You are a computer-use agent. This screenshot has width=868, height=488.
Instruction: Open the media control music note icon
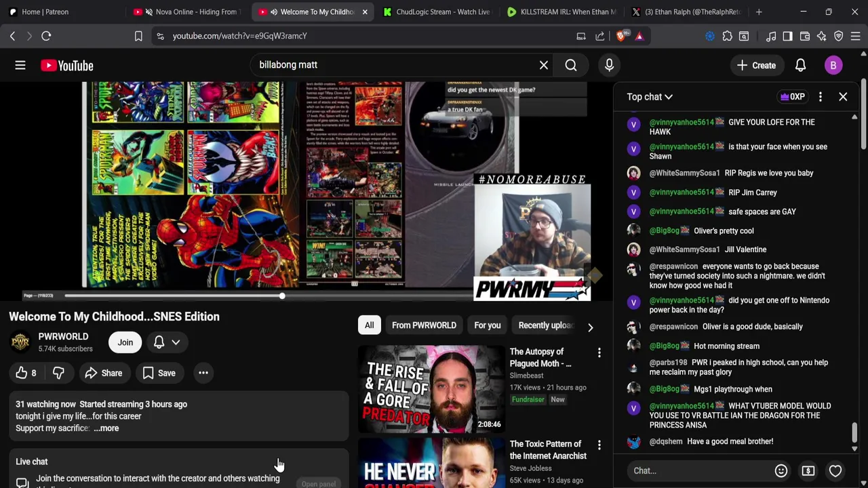(x=771, y=36)
